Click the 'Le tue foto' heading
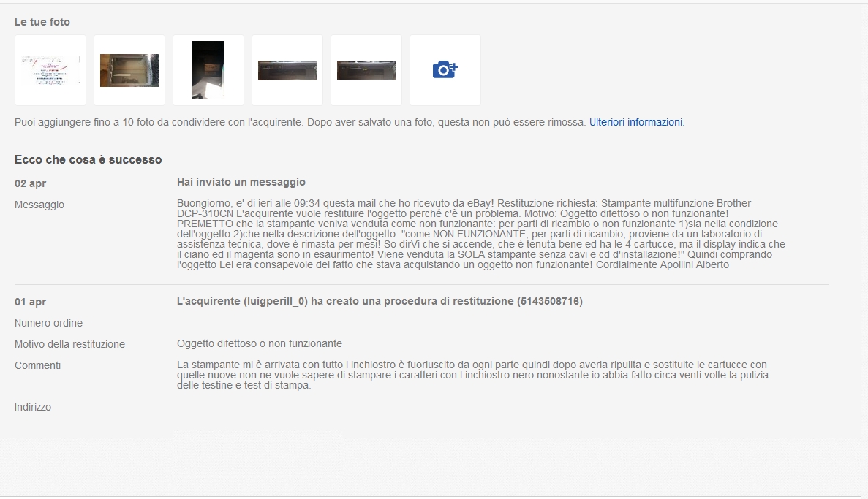This screenshot has width=868, height=499. (42, 22)
